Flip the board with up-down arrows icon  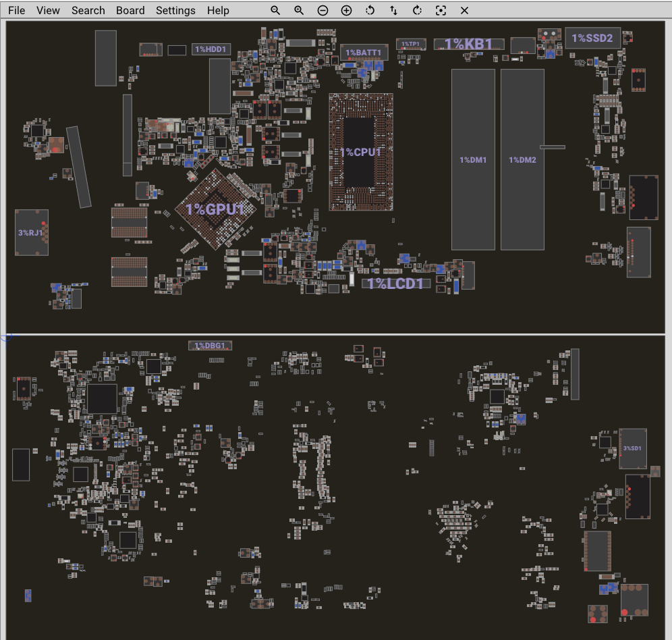(393, 11)
